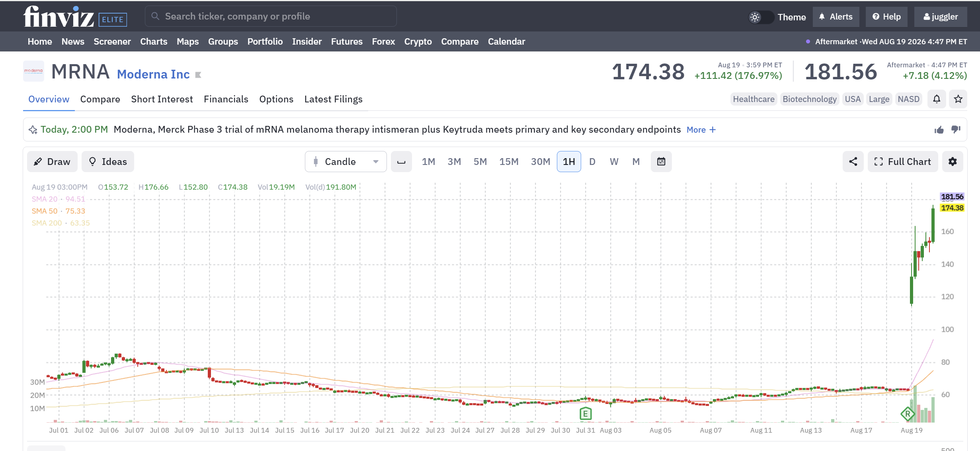
Task: Open the date range calendar icon
Action: coord(661,161)
